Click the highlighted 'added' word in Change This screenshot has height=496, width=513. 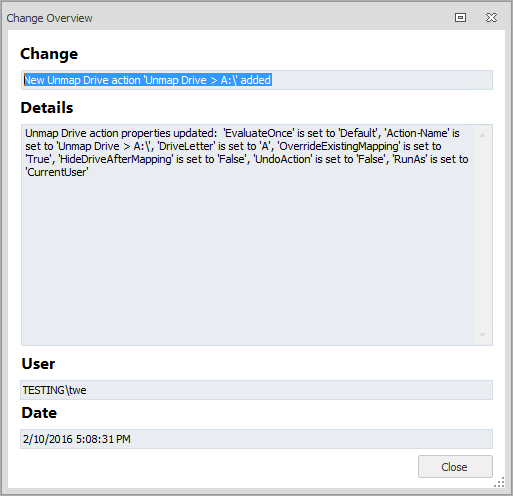[x=256, y=80]
